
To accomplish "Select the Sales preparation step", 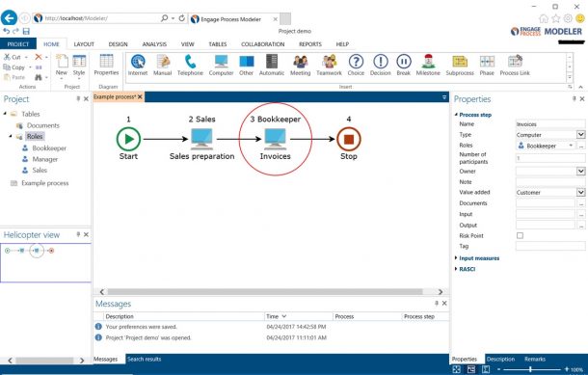I will pos(201,139).
